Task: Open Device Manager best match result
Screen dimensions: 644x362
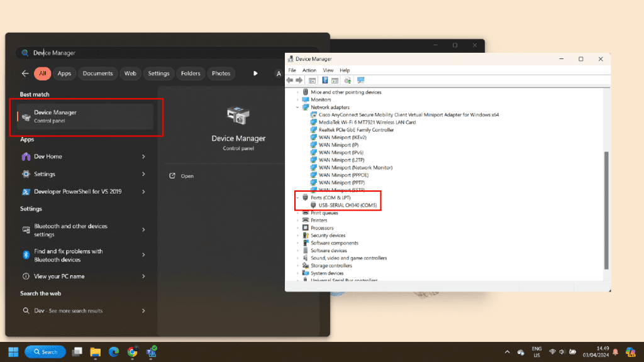Action: click(85, 116)
